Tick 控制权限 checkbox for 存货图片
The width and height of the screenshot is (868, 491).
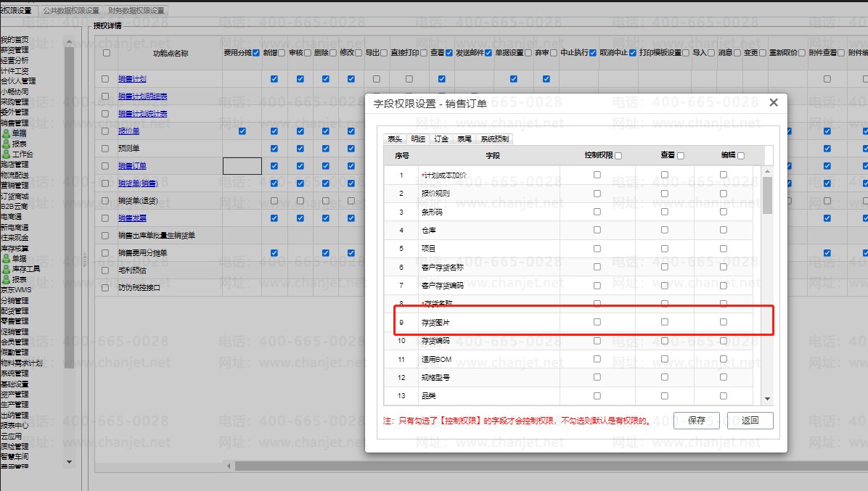click(597, 322)
